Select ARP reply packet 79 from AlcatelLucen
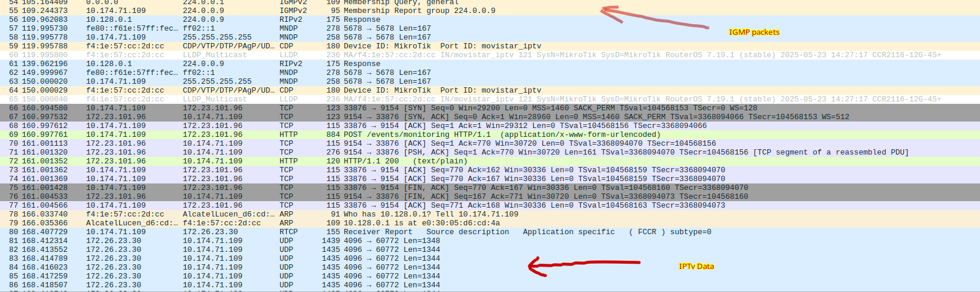The width and height of the screenshot is (980, 292). pos(490,223)
